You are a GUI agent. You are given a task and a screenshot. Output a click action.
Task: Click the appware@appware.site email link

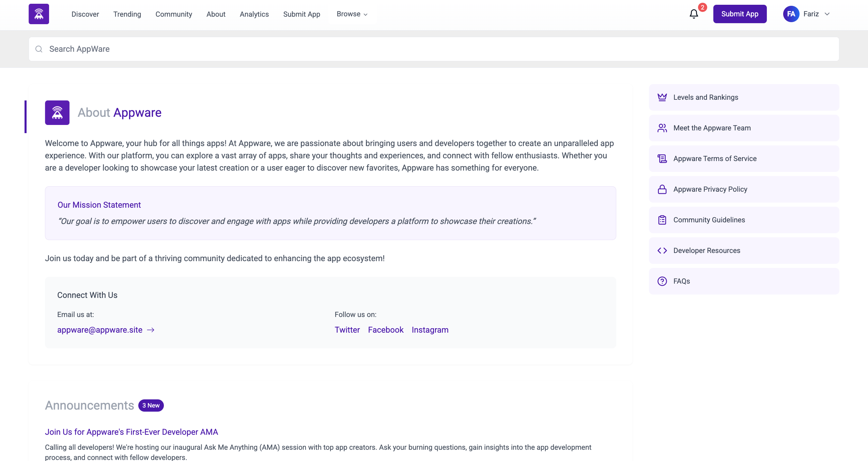(x=100, y=330)
